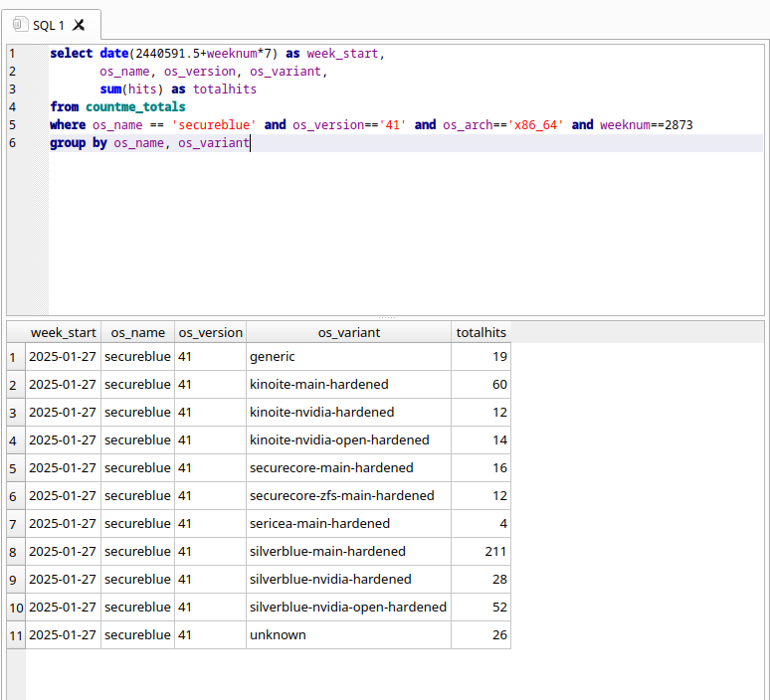Select the os_version column header

pyautogui.click(x=210, y=332)
